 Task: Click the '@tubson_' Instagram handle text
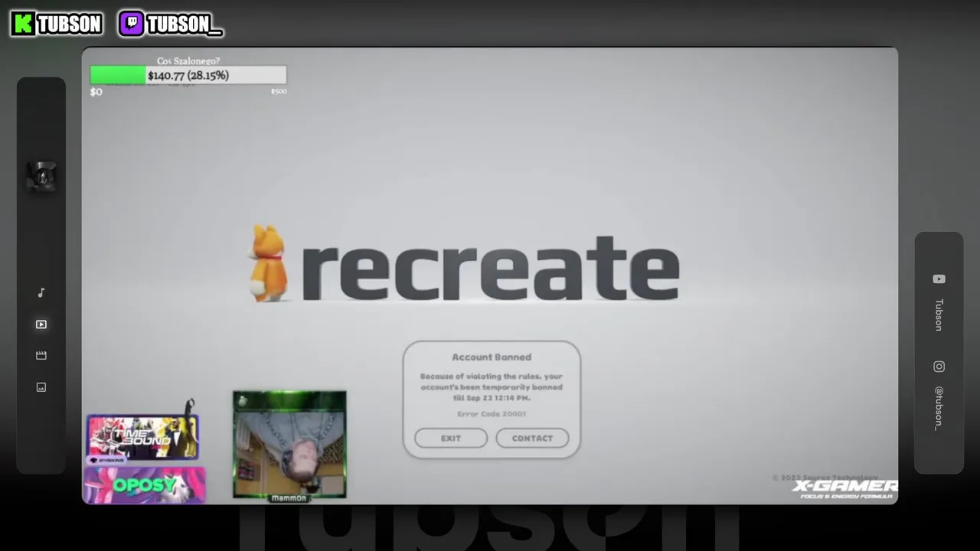pyautogui.click(x=939, y=408)
